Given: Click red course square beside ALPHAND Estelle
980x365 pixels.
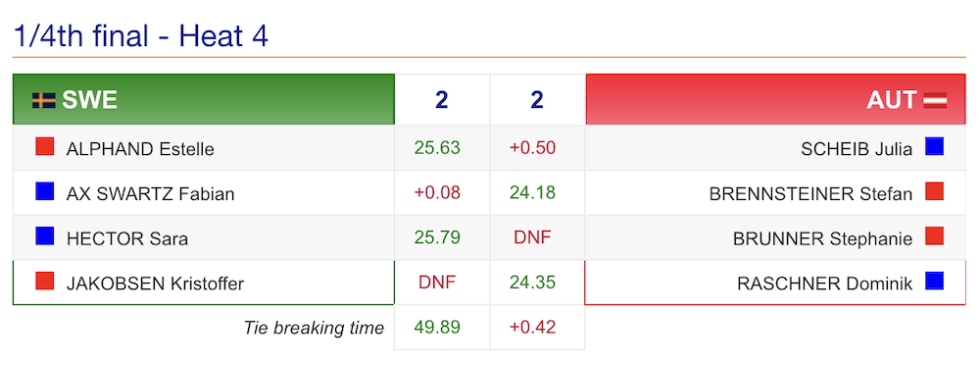Looking at the screenshot, I should pos(45,146).
